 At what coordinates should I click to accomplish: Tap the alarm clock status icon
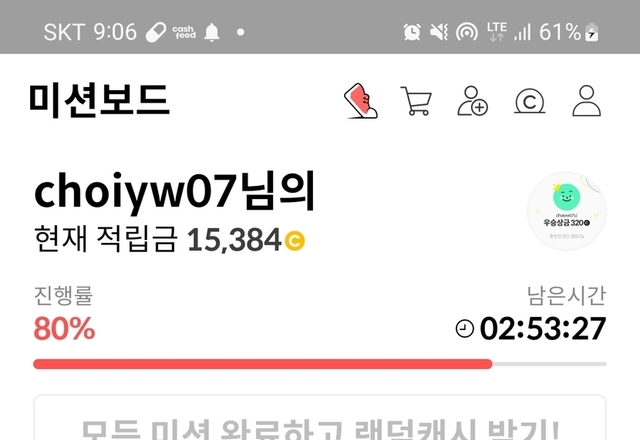tap(412, 32)
